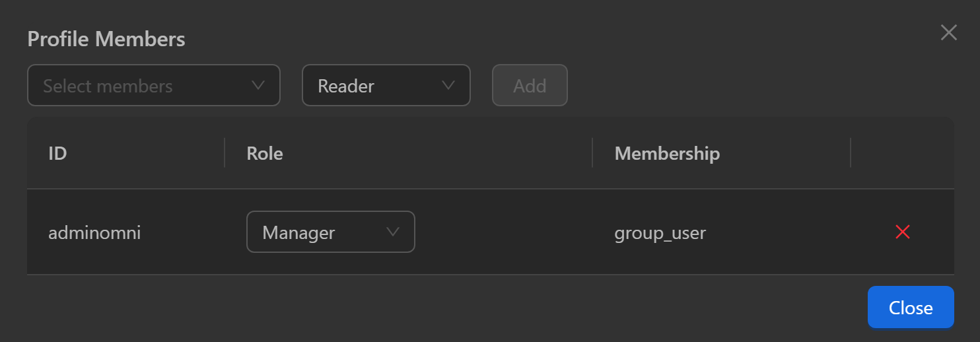
Task: Dismiss dialog with top-right X icon
Action: [948, 33]
